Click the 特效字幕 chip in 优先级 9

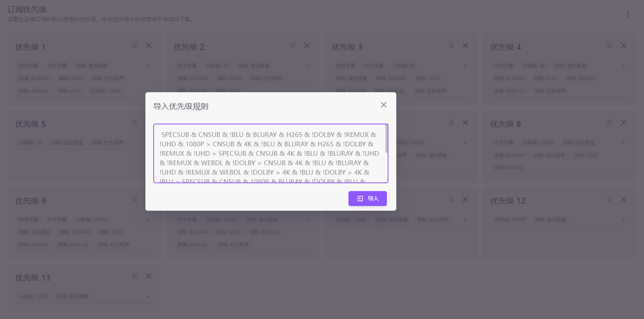click(x=29, y=220)
